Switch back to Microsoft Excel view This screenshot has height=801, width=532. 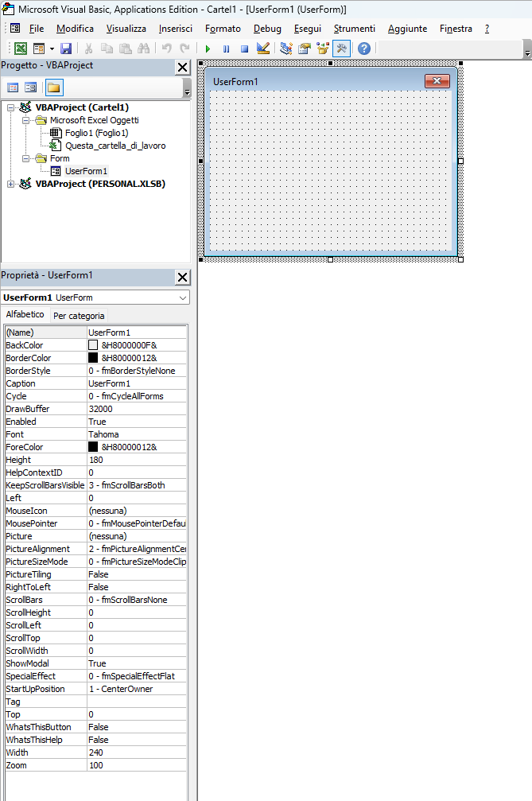[x=21, y=49]
